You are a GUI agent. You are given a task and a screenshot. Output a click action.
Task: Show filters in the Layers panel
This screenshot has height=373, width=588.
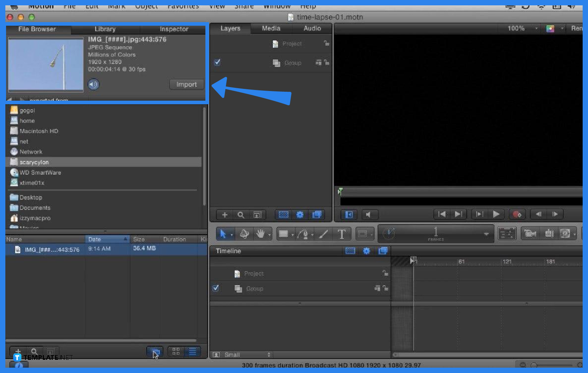[x=317, y=215]
